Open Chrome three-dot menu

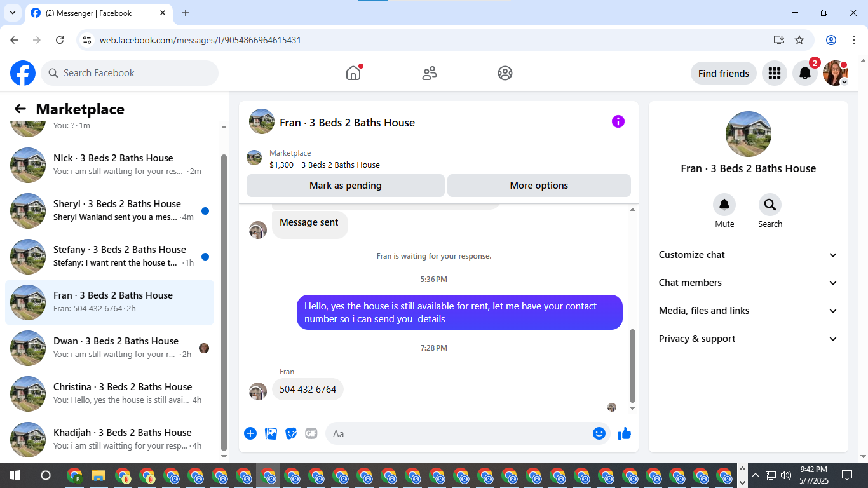(x=853, y=40)
